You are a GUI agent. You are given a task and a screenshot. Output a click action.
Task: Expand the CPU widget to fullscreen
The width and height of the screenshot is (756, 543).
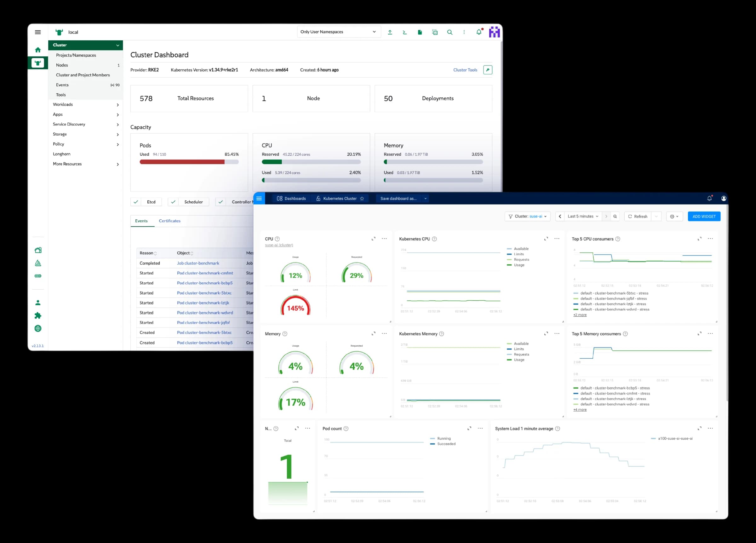[x=373, y=239]
